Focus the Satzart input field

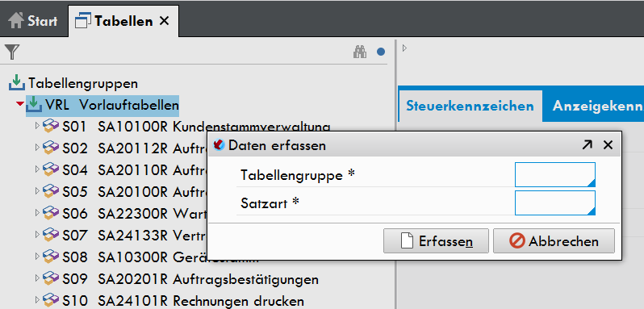tap(554, 203)
